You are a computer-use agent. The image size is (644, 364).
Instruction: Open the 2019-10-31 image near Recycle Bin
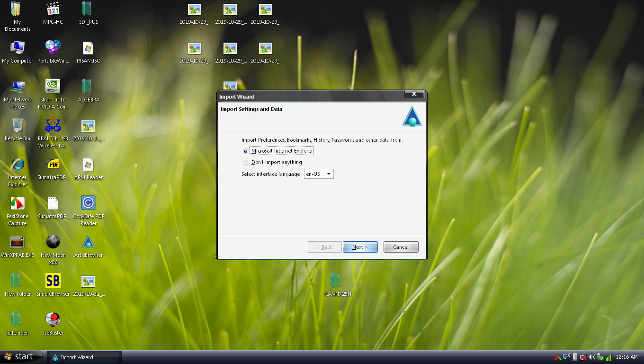click(x=88, y=127)
